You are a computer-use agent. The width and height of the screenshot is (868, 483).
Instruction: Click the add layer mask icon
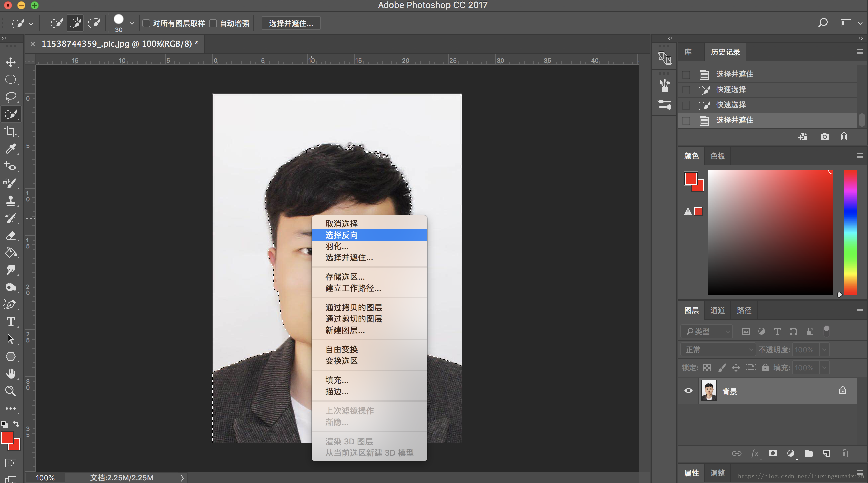pos(772,453)
